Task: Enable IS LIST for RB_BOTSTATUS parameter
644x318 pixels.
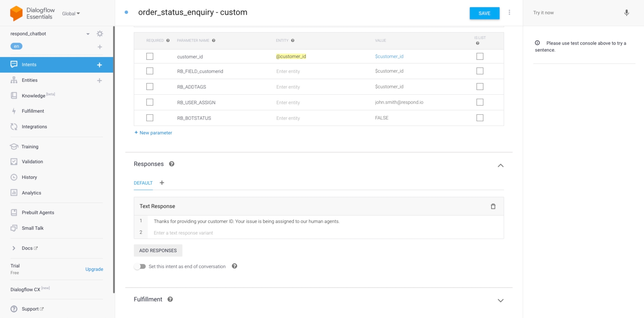Action: tap(480, 118)
